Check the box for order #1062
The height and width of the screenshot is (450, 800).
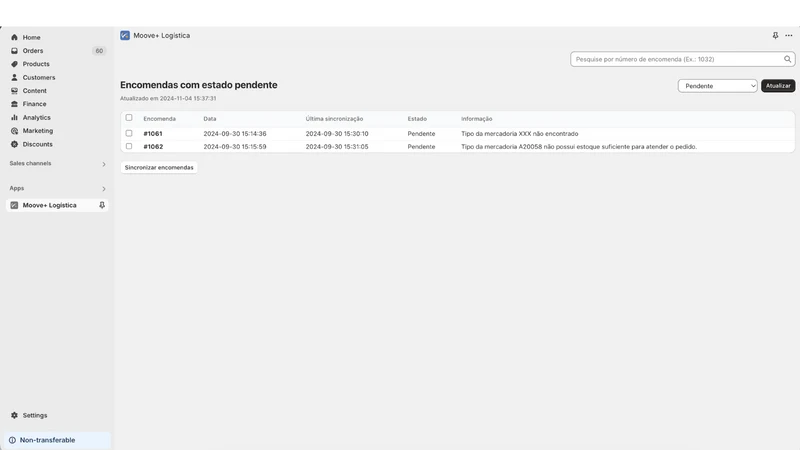point(129,146)
